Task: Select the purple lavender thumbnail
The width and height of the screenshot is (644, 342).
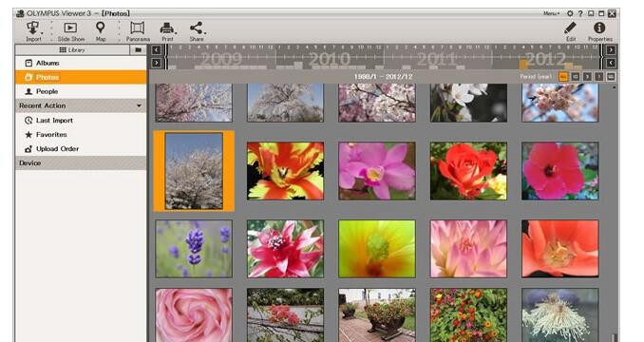Action: tap(194, 248)
